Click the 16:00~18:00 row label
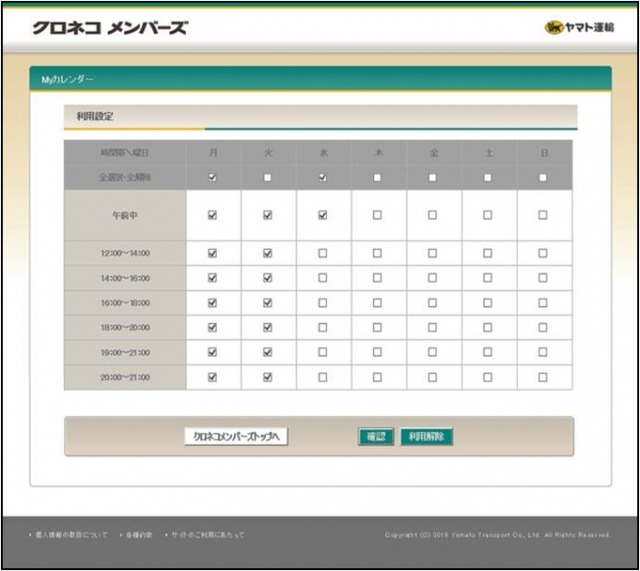640x571 pixels. click(x=125, y=303)
